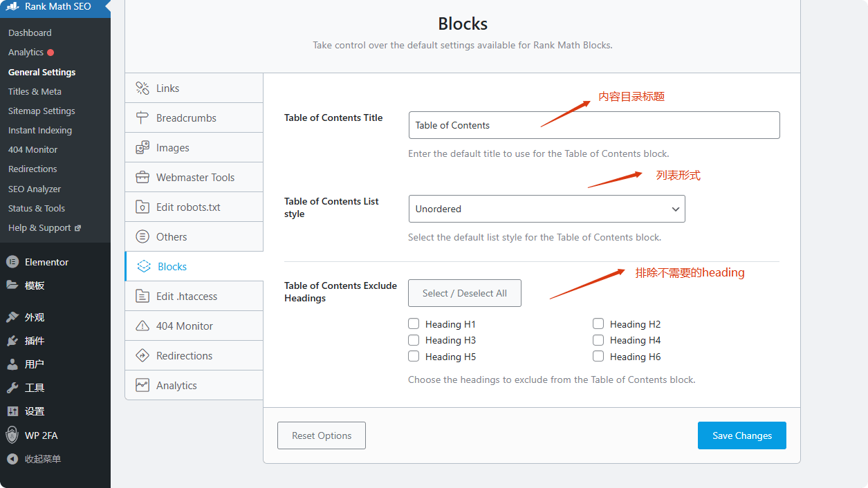
Task: Open the Webmaster Tools tab
Action: [x=194, y=177]
